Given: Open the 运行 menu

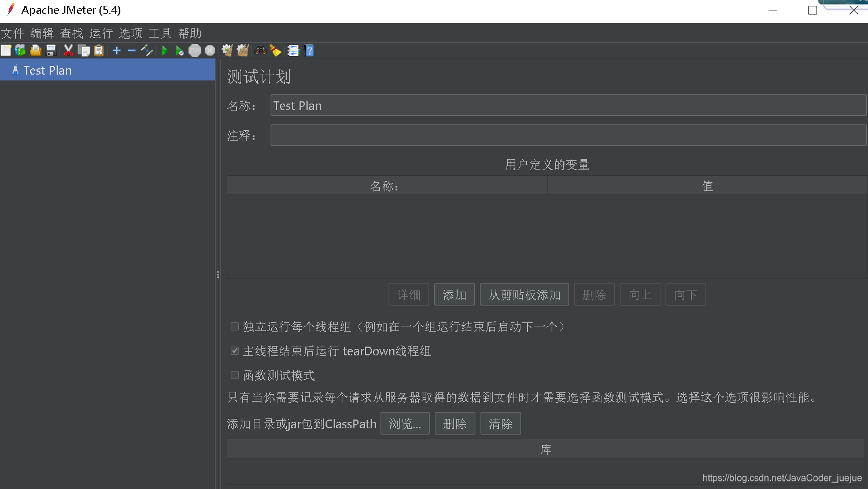Looking at the screenshot, I should (x=101, y=33).
